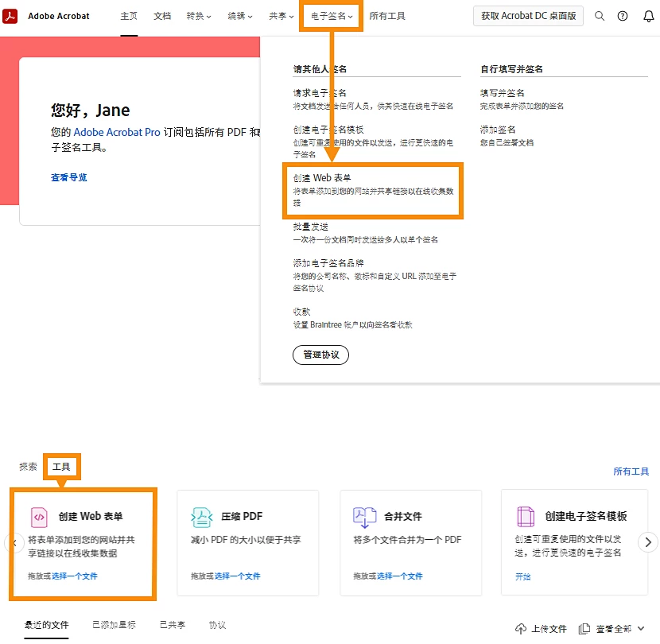Click the 合并文件 card title
The image size is (660, 644).
tap(403, 517)
